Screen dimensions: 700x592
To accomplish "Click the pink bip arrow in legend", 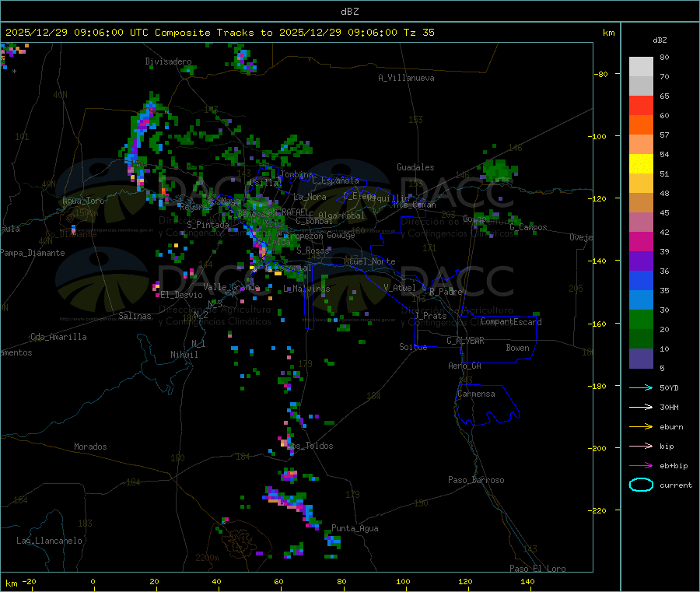I will pos(641,446).
